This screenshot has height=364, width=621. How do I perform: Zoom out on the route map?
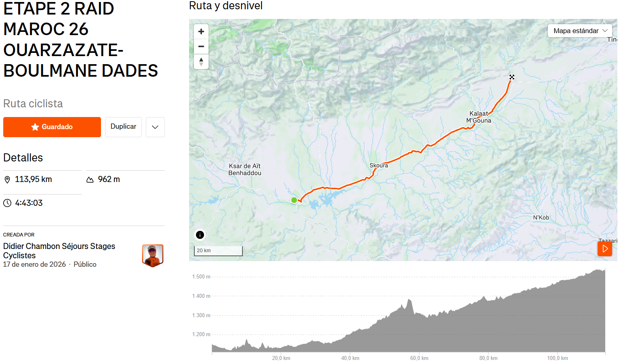click(201, 46)
